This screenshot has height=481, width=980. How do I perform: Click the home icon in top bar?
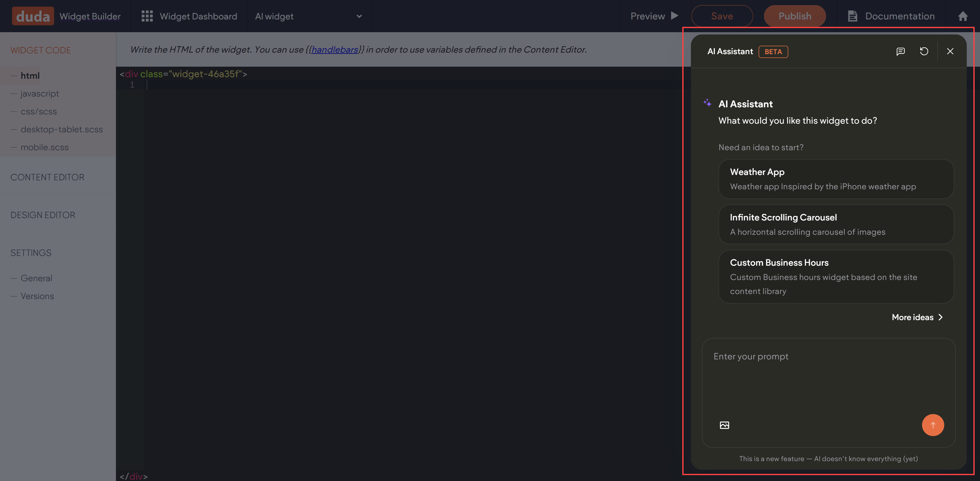tap(962, 16)
